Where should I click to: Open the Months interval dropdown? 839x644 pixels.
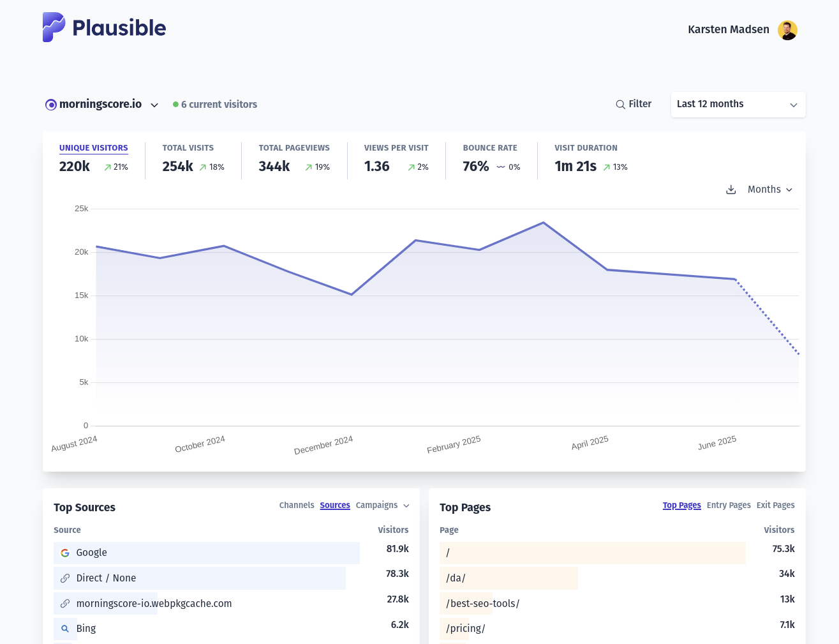click(770, 190)
